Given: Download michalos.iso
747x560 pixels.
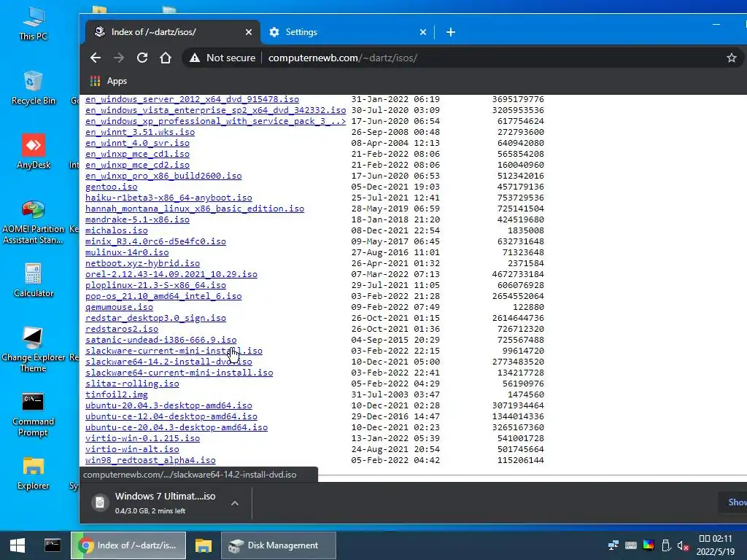Looking at the screenshot, I should (117, 230).
